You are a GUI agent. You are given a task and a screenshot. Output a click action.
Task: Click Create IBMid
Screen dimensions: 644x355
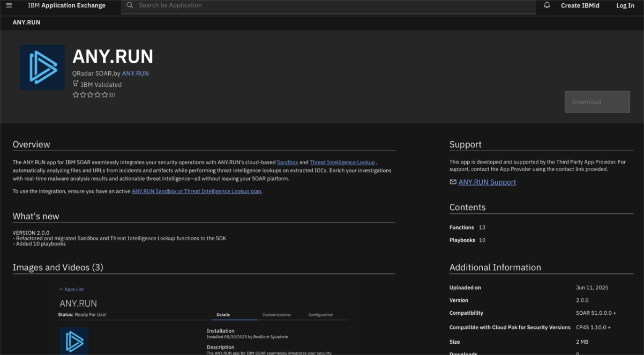(580, 5)
